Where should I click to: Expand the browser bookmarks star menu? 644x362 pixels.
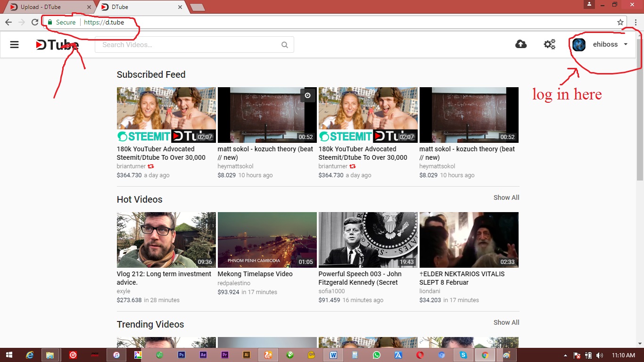(620, 22)
